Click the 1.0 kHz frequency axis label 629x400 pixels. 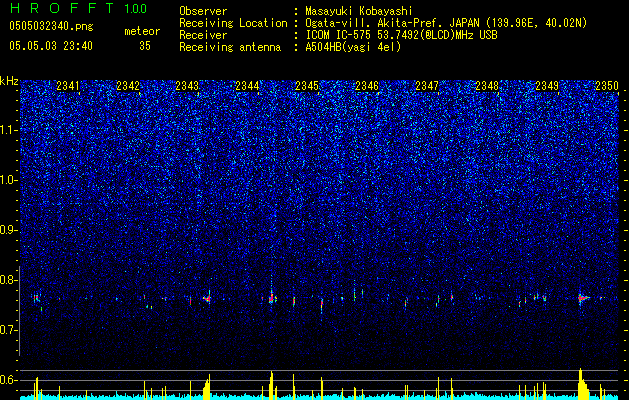[x=8, y=180]
